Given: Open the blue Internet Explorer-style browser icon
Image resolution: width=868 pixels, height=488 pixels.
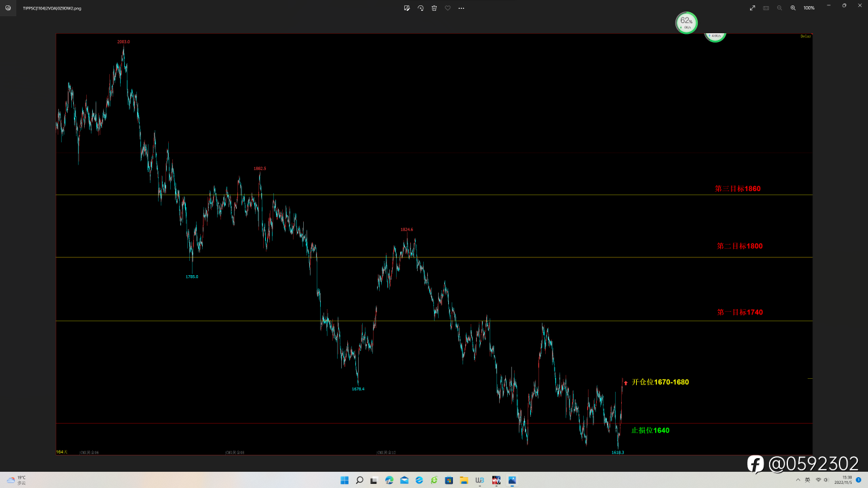Looking at the screenshot, I should [419, 481].
